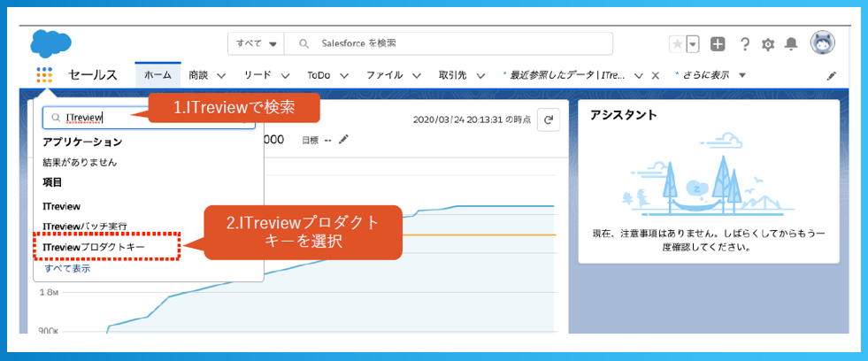Click the 結果がありません text

pos(80,163)
